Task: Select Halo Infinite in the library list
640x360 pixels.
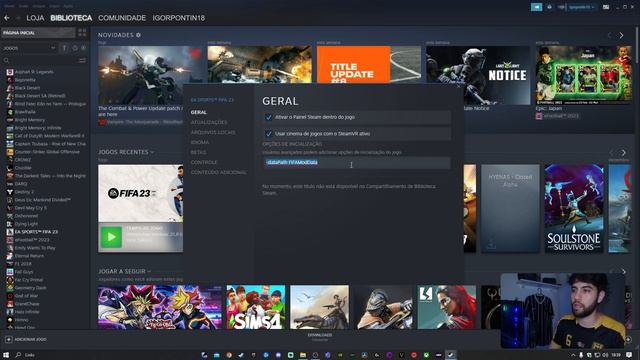Action: coord(27,312)
